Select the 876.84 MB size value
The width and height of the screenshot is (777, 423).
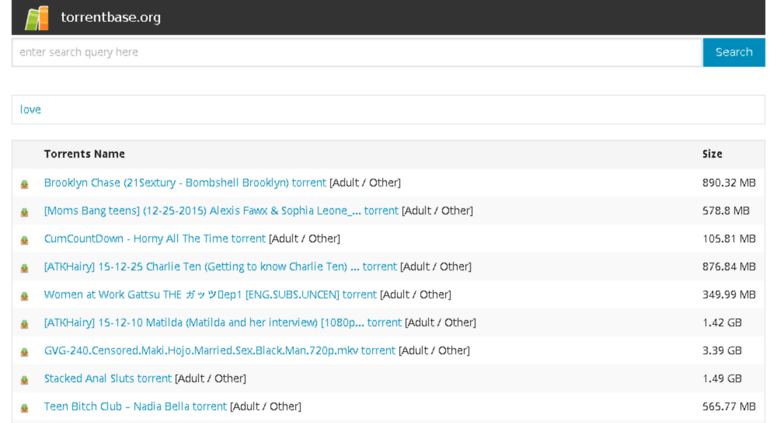pos(728,266)
